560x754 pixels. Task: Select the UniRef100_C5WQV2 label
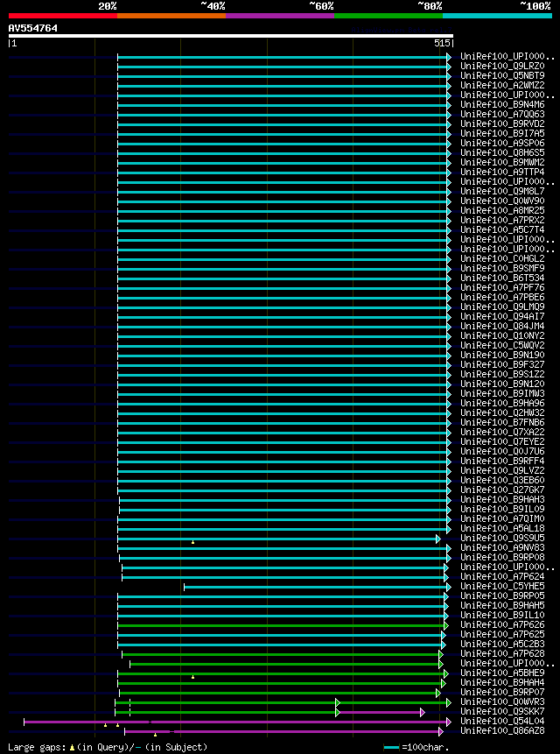[502, 345]
